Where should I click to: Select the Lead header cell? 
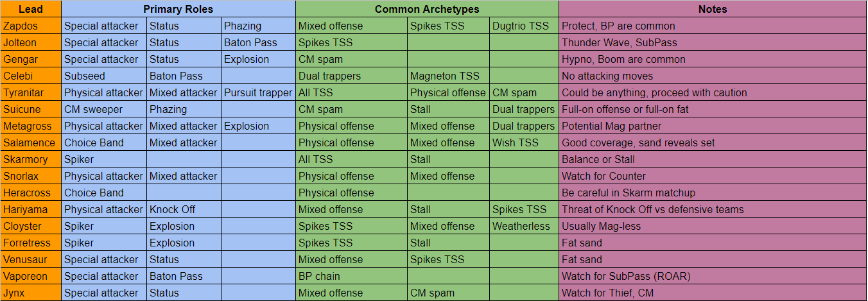pyautogui.click(x=31, y=9)
